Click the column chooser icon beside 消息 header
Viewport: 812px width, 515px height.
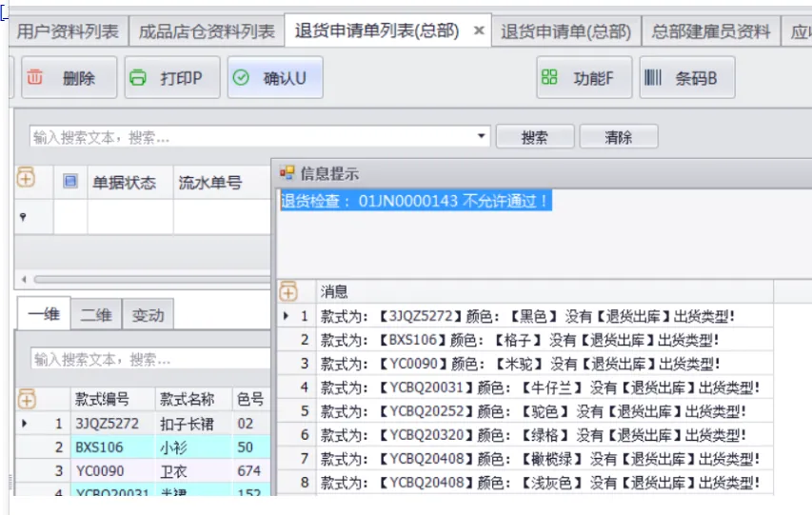pyautogui.click(x=287, y=291)
